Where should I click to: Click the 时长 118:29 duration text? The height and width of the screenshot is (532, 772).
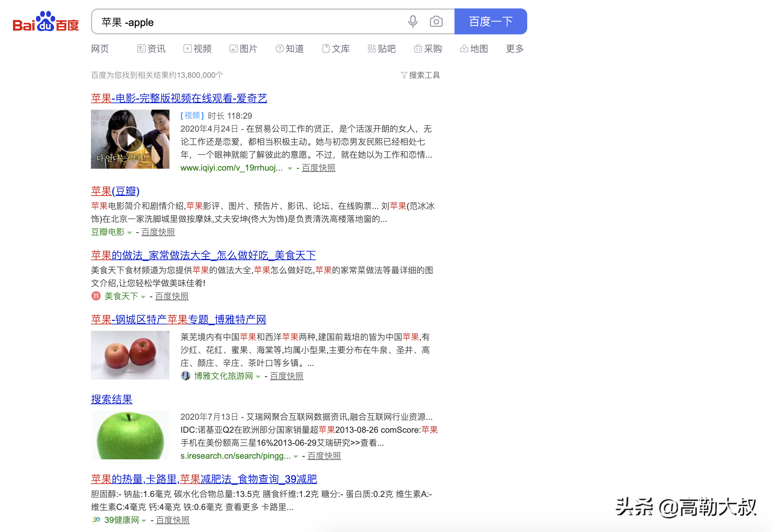(230, 116)
